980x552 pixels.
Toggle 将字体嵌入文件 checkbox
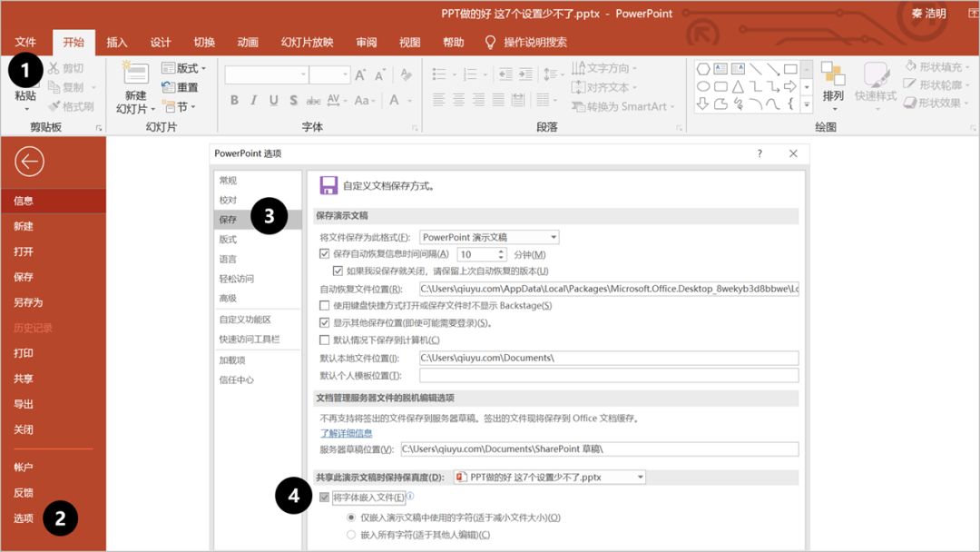[324, 497]
